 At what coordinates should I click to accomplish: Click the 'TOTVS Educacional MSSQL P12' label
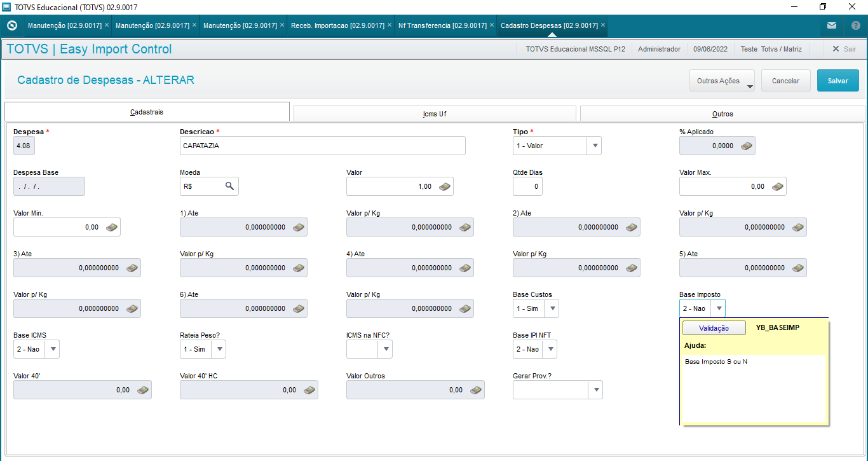(576, 49)
